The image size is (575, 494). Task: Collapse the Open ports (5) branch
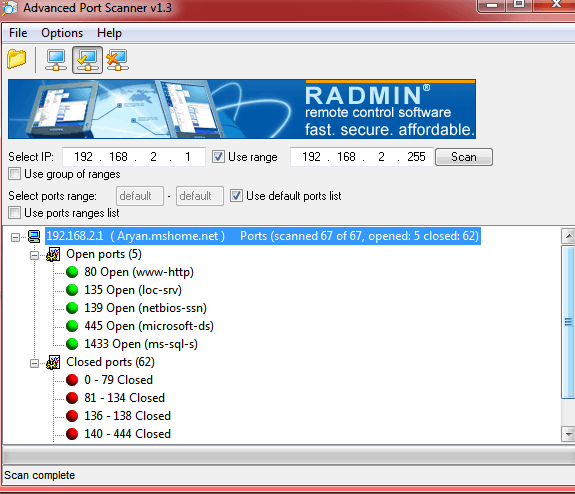pos(34,256)
